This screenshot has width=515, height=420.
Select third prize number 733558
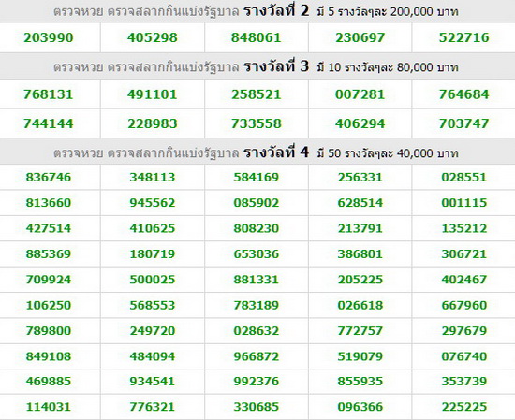[x=257, y=123]
